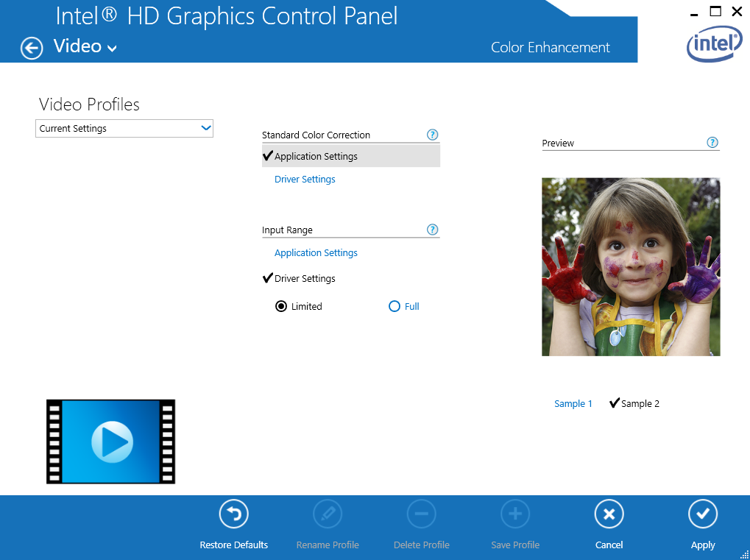Switch preview to Sample 1
This screenshot has height=560, width=750.
tap(573, 403)
